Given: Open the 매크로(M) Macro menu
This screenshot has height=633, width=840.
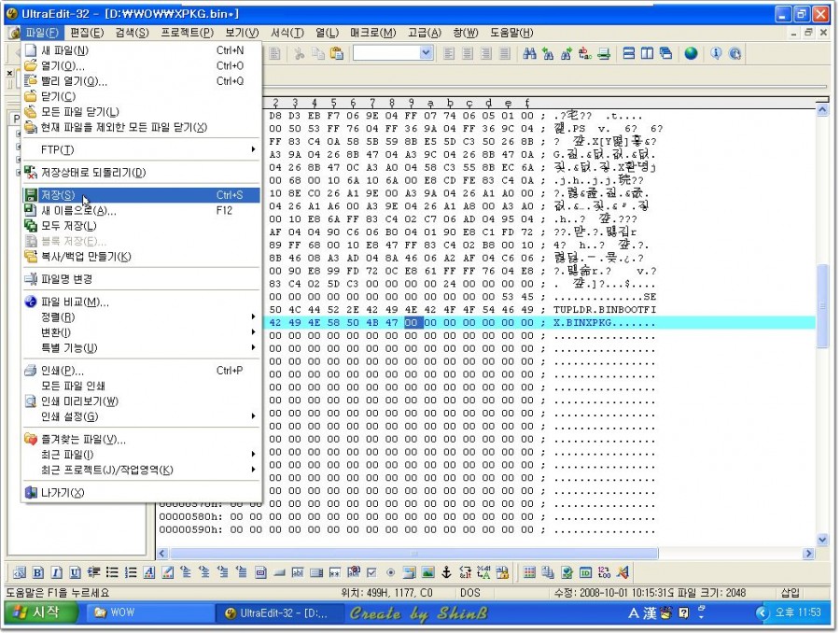Looking at the screenshot, I should [372, 33].
